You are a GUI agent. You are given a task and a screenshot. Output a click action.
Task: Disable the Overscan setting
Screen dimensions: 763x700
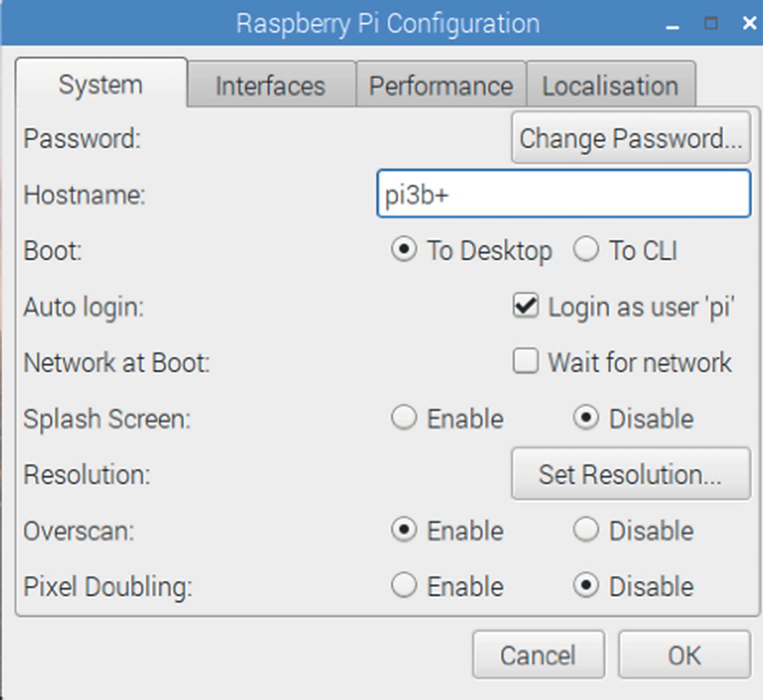pos(586,530)
